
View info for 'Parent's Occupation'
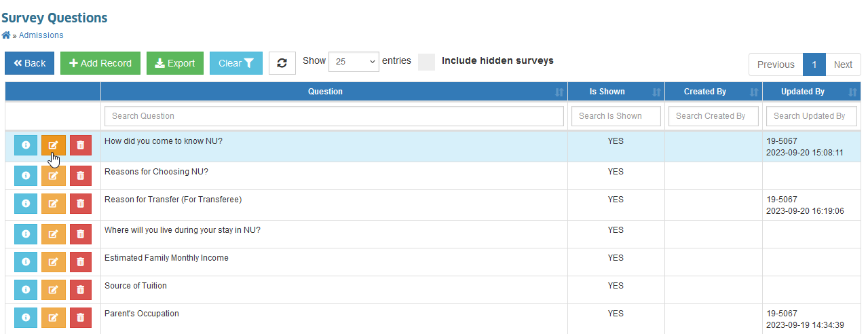26,318
